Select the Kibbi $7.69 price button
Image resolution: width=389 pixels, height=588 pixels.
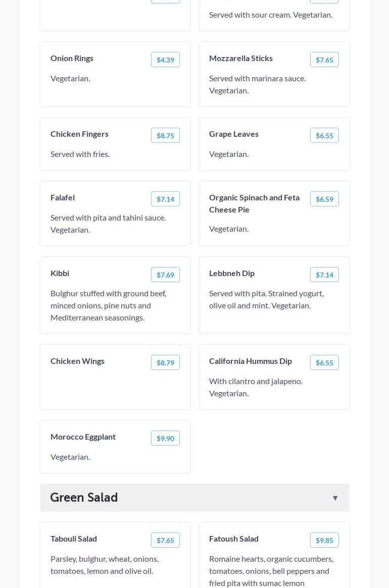pos(165,275)
